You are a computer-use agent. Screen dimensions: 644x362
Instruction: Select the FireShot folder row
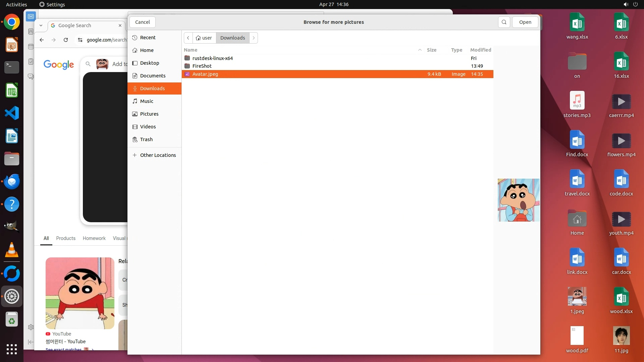tap(202, 66)
